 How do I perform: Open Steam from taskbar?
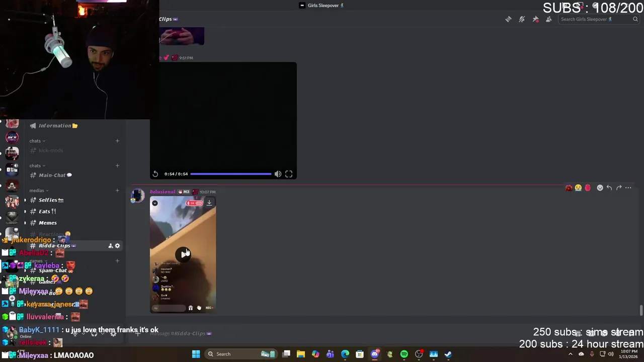pyautogui.click(x=448, y=354)
